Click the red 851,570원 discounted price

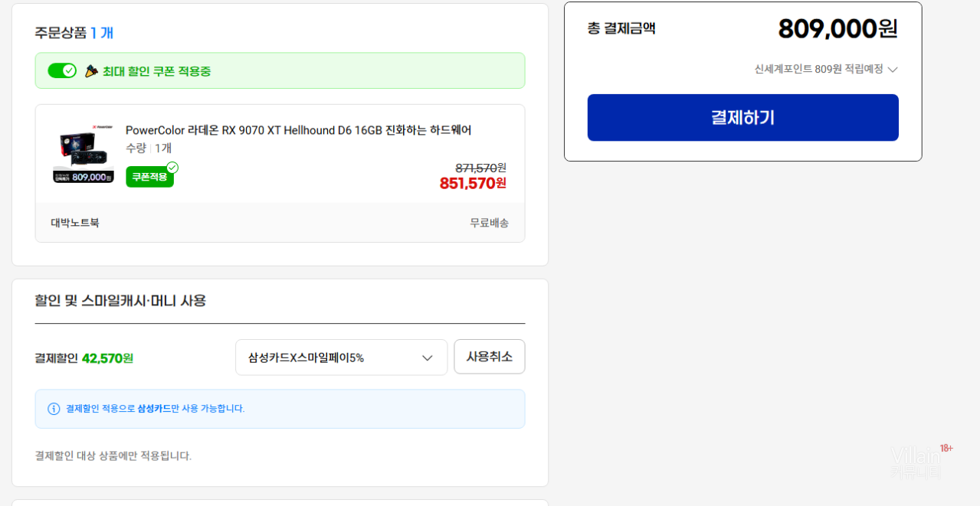[472, 184]
